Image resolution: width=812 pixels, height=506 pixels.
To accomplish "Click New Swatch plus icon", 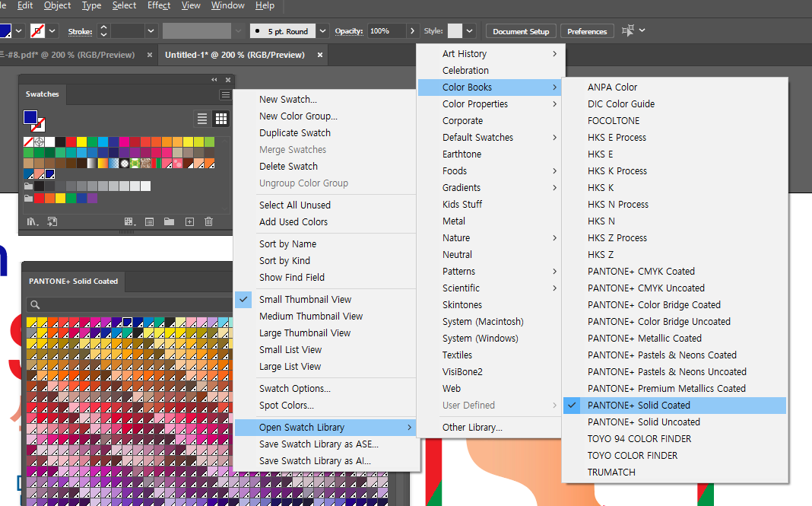I will click(x=189, y=222).
